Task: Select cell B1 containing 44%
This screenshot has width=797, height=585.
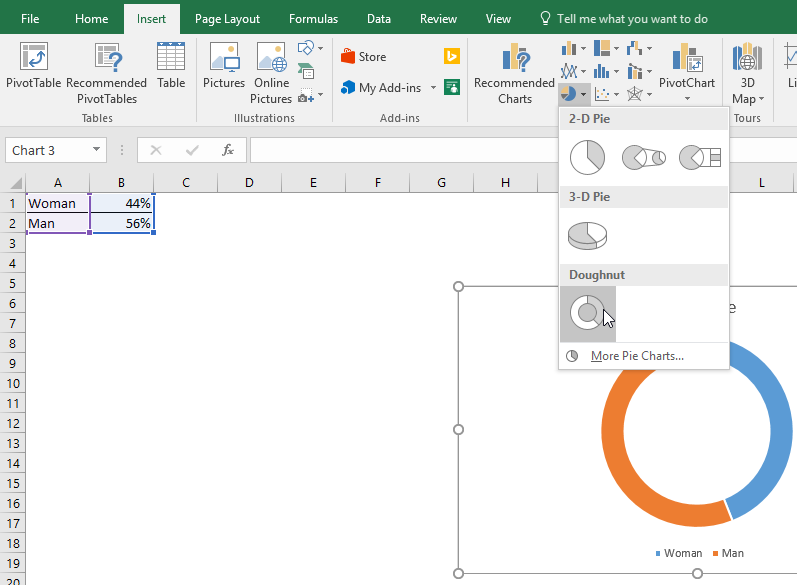Action: point(121,203)
